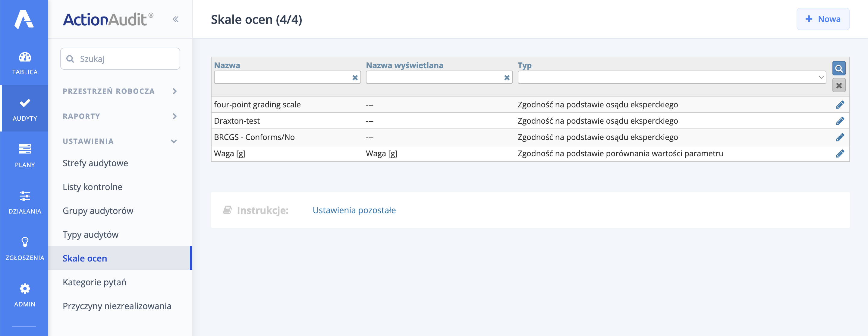Collapse sidebar using the double chevron

[x=175, y=19]
